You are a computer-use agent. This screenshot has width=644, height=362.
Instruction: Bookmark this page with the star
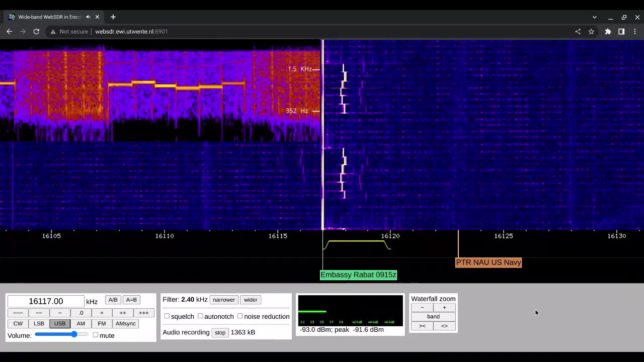[591, 31]
